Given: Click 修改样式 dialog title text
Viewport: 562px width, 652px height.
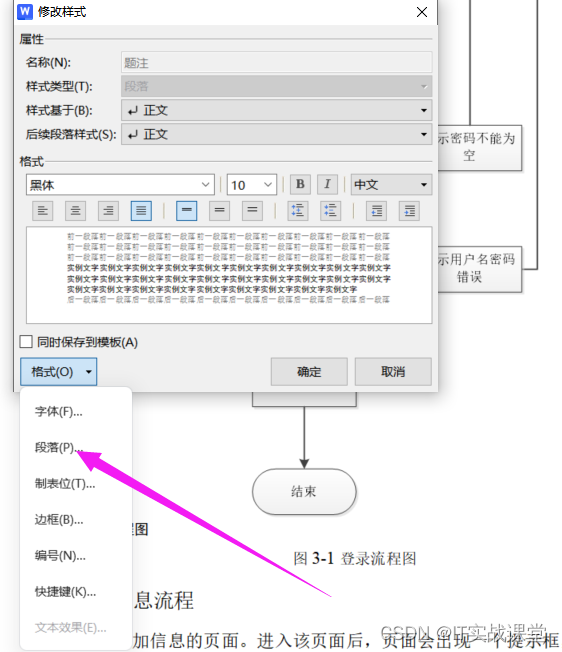Looking at the screenshot, I should point(62,12).
